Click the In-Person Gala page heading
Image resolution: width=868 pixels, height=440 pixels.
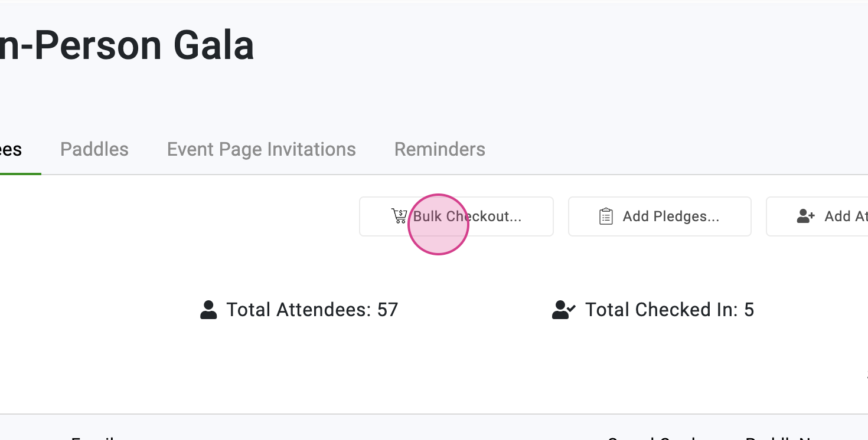pos(126,46)
